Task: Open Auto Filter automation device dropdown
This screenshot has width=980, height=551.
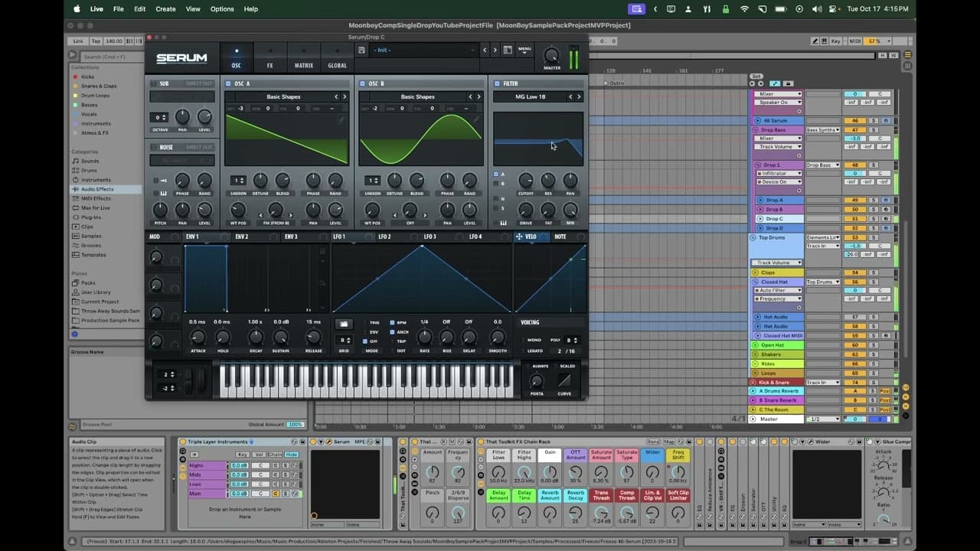Action: 779,291
